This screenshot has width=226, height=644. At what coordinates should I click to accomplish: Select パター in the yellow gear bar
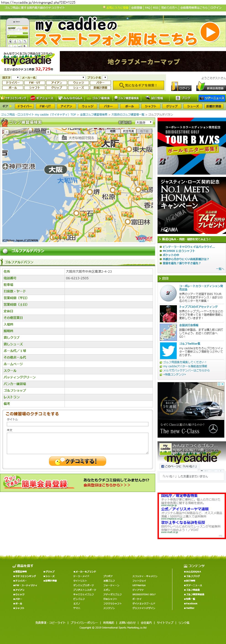pyautogui.click(x=108, y=106)
